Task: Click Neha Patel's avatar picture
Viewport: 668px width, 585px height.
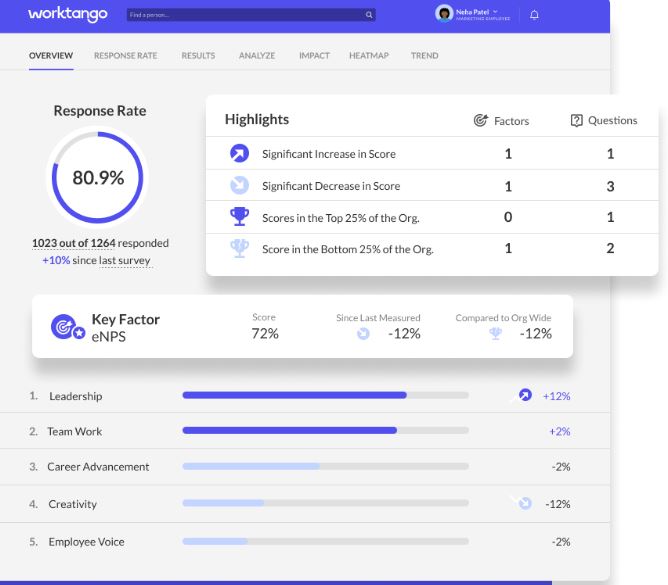Action: [444, 14]
